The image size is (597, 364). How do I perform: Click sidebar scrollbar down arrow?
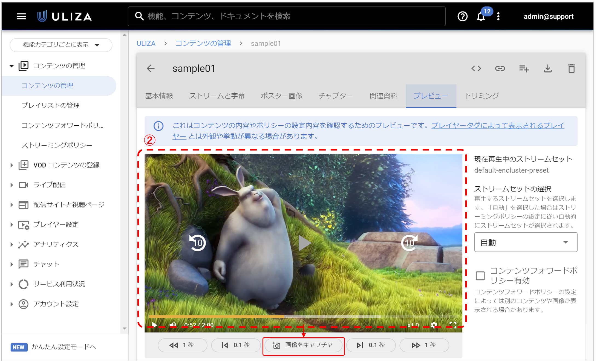coord(124,328)
